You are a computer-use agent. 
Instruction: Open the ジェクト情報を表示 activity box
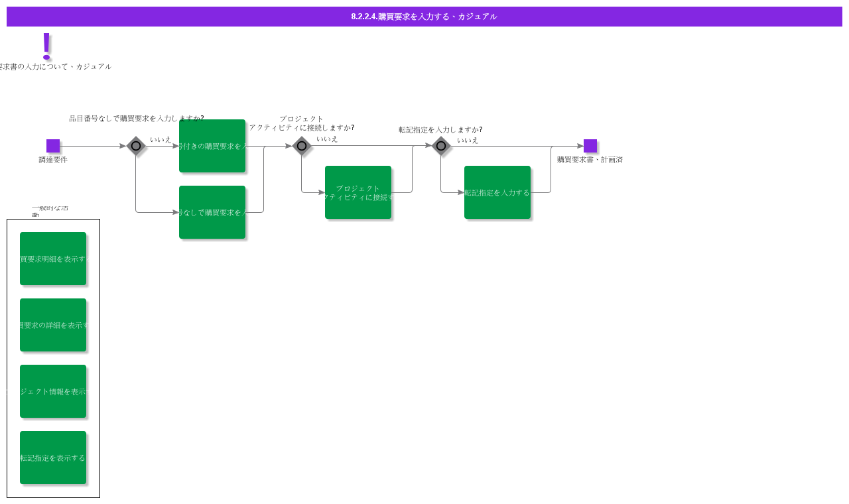tap(53, 391)
